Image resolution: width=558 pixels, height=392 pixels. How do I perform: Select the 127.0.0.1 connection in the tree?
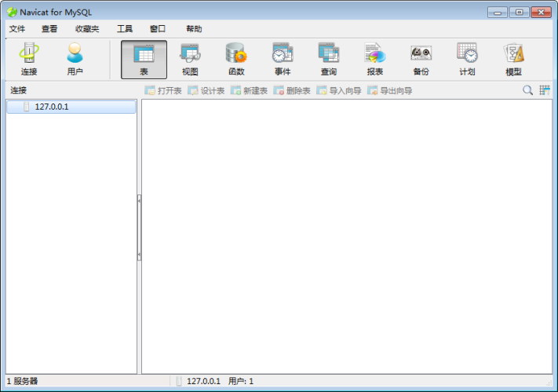click(51, 107)
